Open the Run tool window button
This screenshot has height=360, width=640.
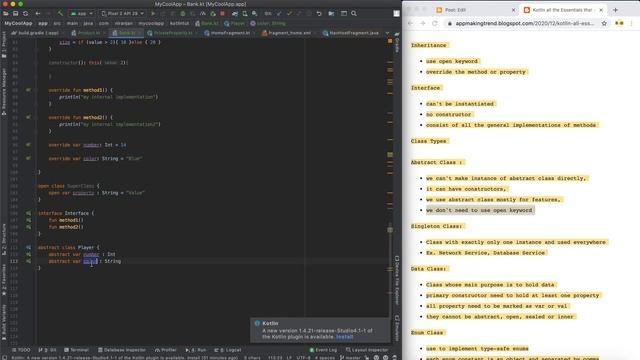click(x=196, y=350)
